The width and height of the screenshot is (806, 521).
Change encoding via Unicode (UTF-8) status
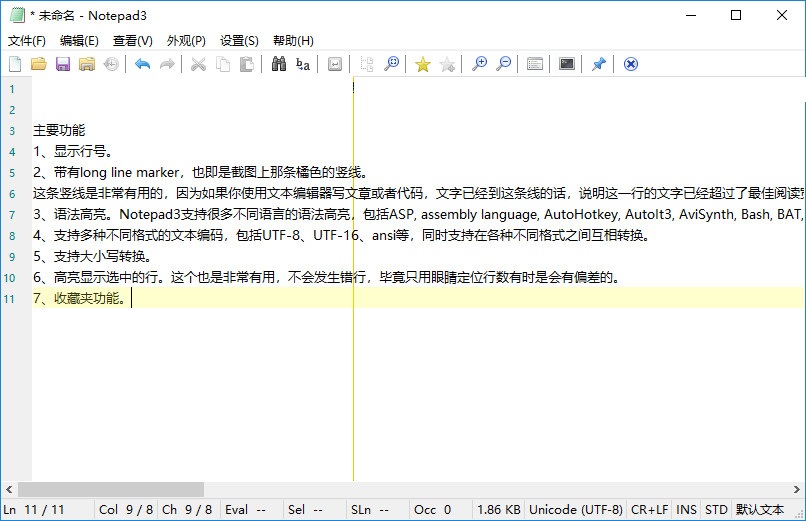coord(576,510)
